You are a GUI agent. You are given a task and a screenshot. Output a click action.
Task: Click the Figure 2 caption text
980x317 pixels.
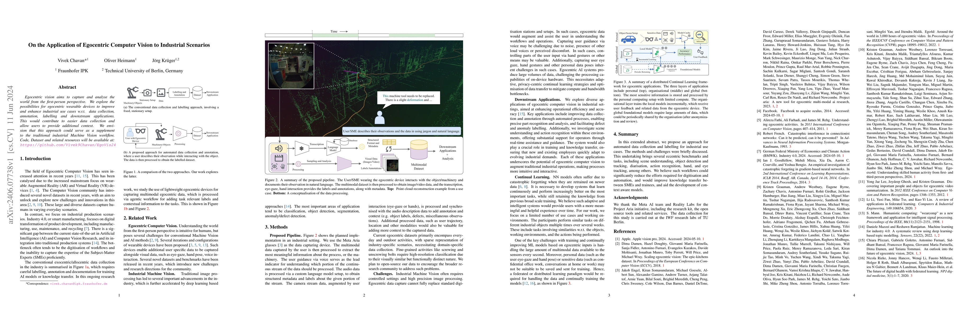click(x=364, y=187)
